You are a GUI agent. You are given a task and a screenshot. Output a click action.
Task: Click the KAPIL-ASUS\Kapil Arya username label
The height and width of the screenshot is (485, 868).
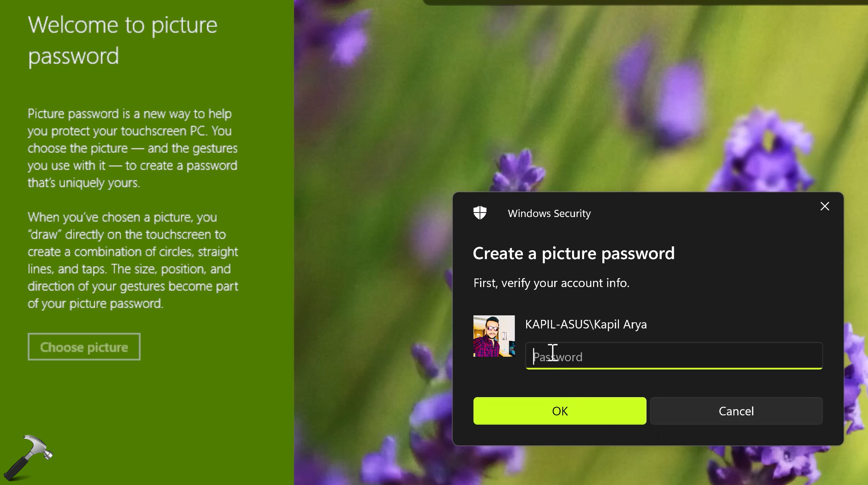click(x=586, y=324)
